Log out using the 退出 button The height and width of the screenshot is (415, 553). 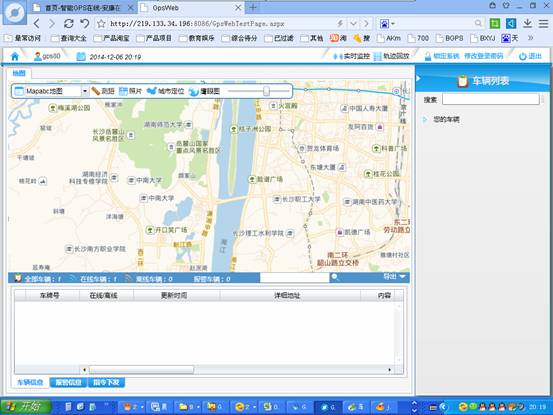point(530,56)
